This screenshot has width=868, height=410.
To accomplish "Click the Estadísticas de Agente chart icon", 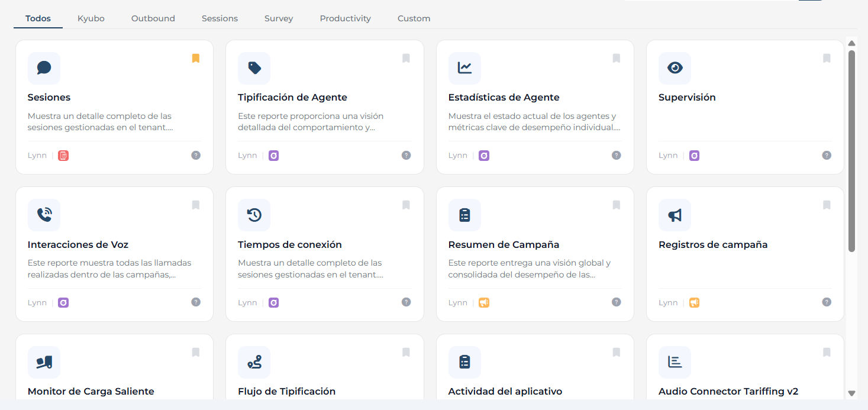I will (x=464, y=68).
